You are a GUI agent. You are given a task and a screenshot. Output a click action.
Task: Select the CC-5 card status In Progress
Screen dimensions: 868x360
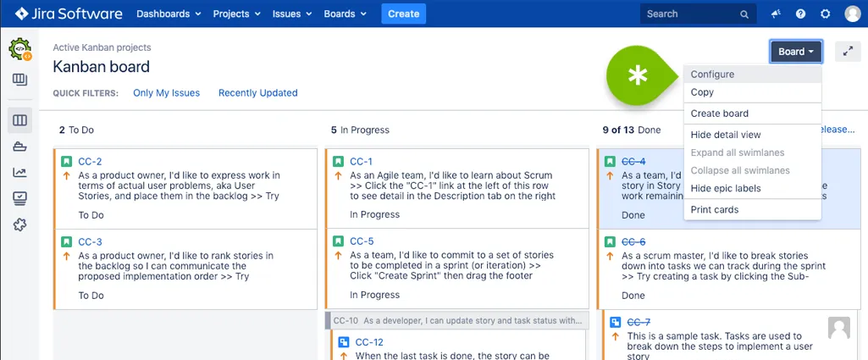375,296
